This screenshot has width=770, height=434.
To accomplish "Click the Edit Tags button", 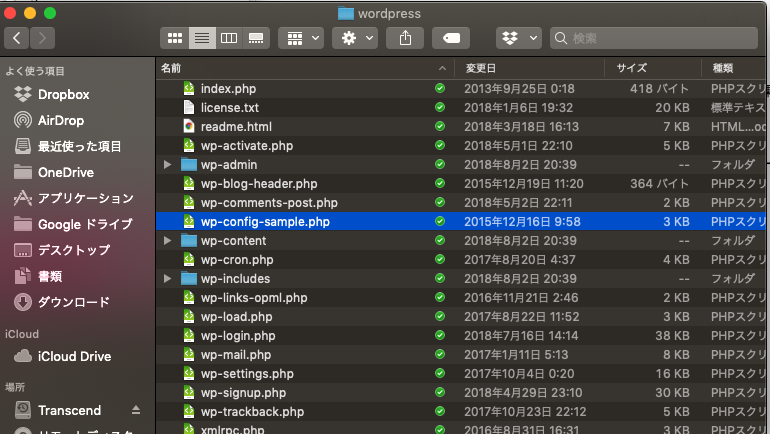I will [x=451, y=38].
